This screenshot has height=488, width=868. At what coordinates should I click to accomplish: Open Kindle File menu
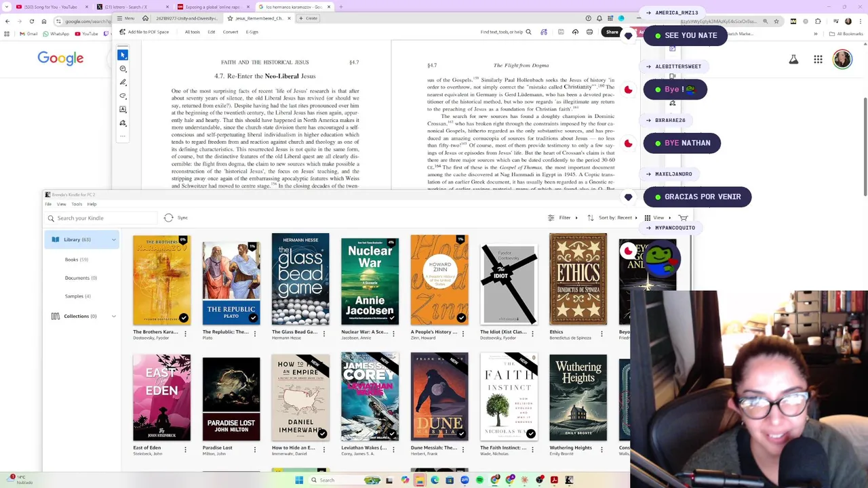(48, 204)
